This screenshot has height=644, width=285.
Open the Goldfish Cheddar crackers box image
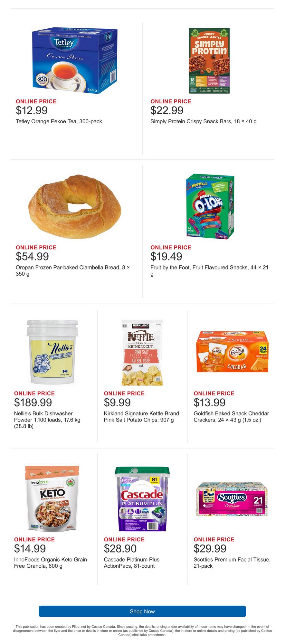tap(232, 352)
